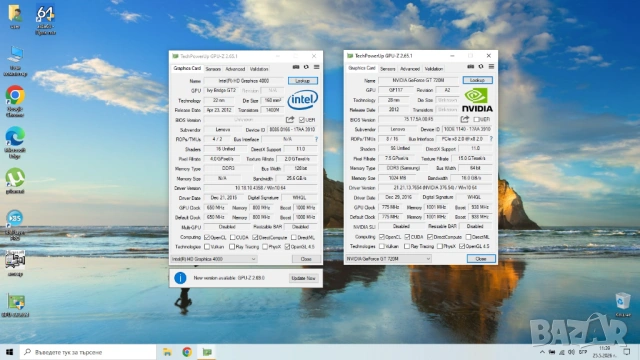Toggle OpenCL checkbox in Intel window

tap(207, 237)
